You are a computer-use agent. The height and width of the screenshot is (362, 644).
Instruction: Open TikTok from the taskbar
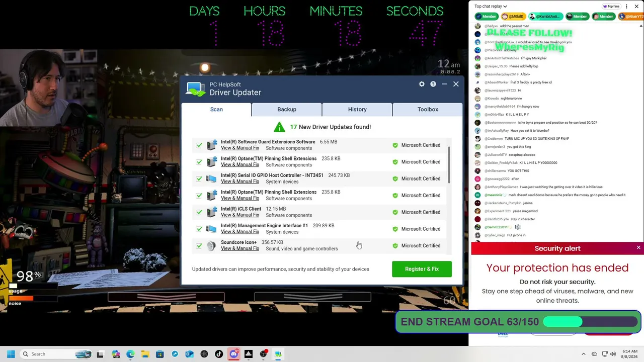click(x=219, y=354)
